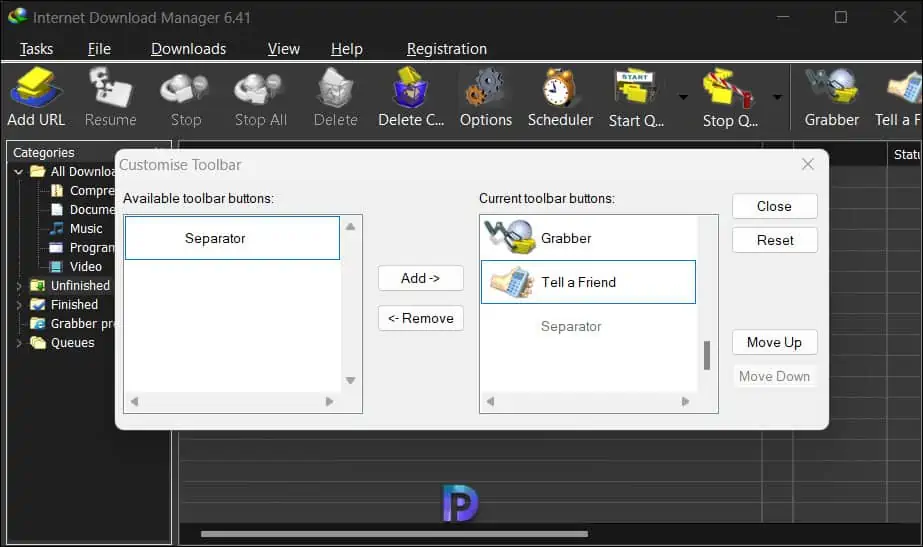Click the Finished folder icon
Viewport: 923px width, 547px height.
pyautogui.click(x=38, y=304)
